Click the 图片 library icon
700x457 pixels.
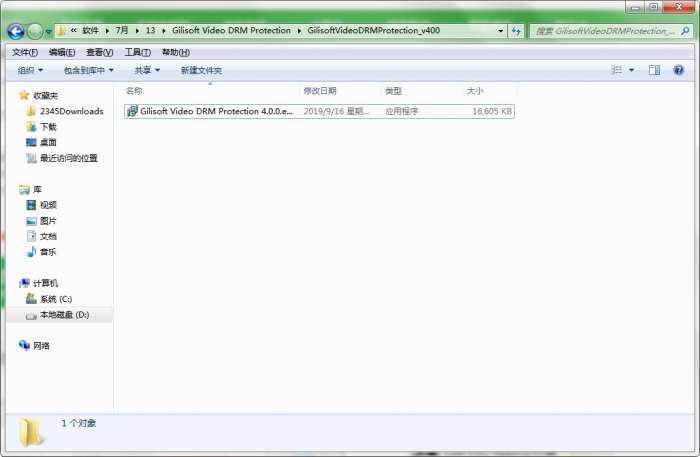pos(31,220)
